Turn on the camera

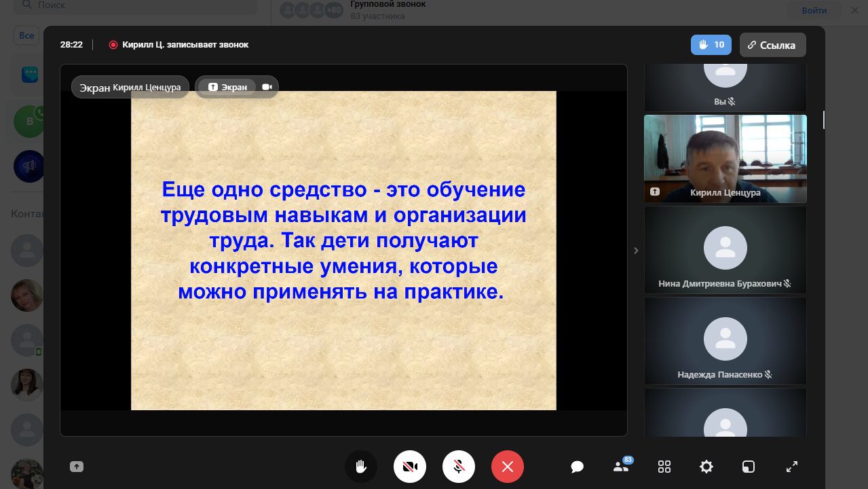coord(410,467)
